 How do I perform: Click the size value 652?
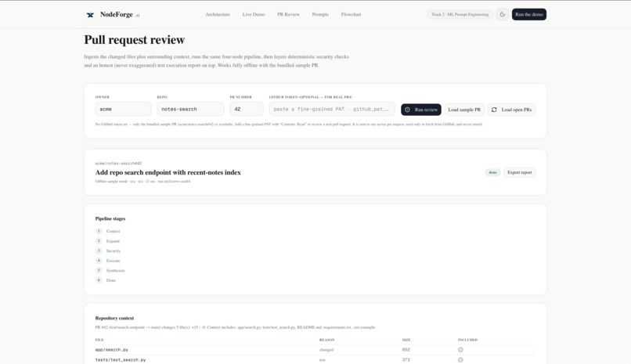(406, 350)
